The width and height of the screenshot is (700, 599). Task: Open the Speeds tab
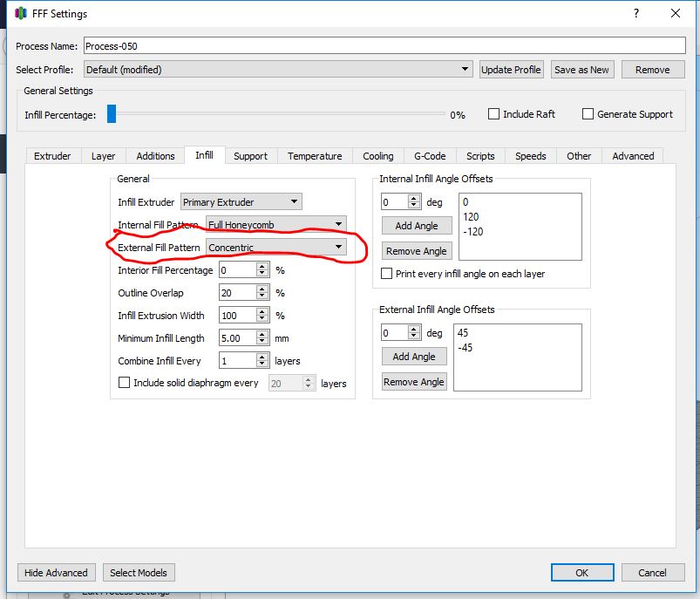click(530, 156)
